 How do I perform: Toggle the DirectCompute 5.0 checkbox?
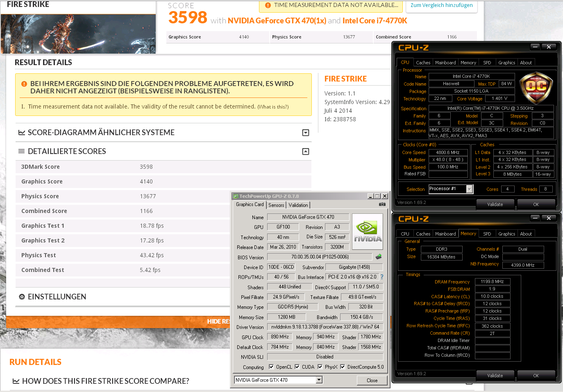[343, 367]
